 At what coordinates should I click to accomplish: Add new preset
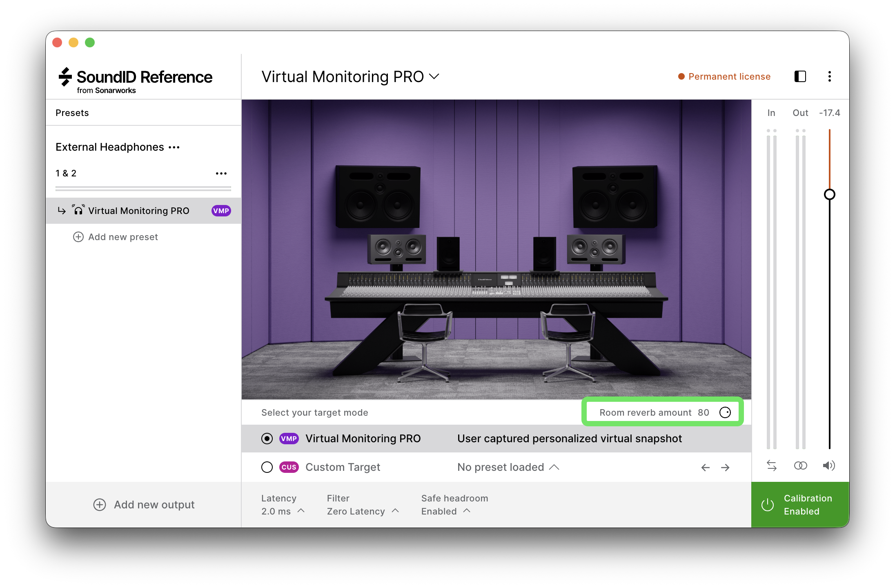click(x=115, y=237)
